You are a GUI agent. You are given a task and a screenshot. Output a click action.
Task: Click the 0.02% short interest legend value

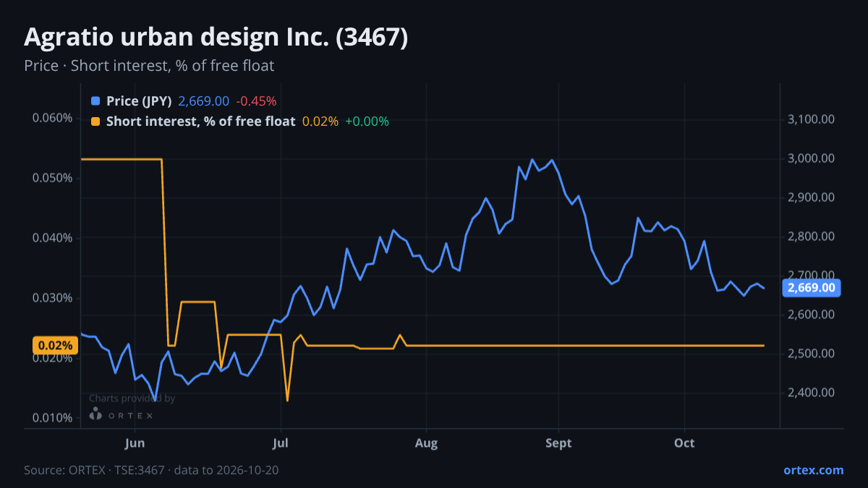320,121
